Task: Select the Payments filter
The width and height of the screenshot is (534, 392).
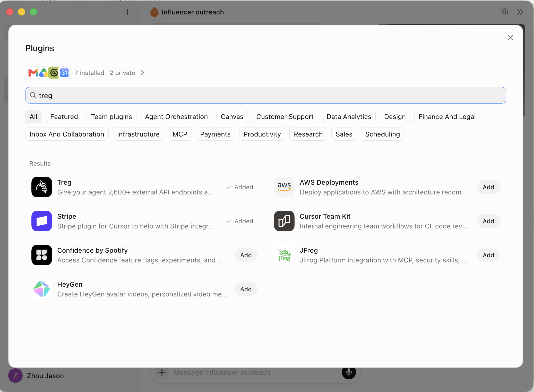Action: 216,134
